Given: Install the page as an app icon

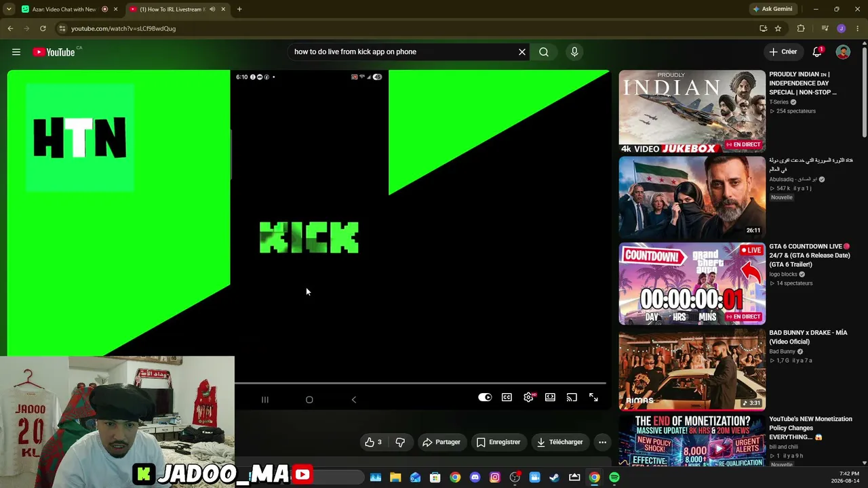Looking at the screenshot, I should click(x=763, y=28).
